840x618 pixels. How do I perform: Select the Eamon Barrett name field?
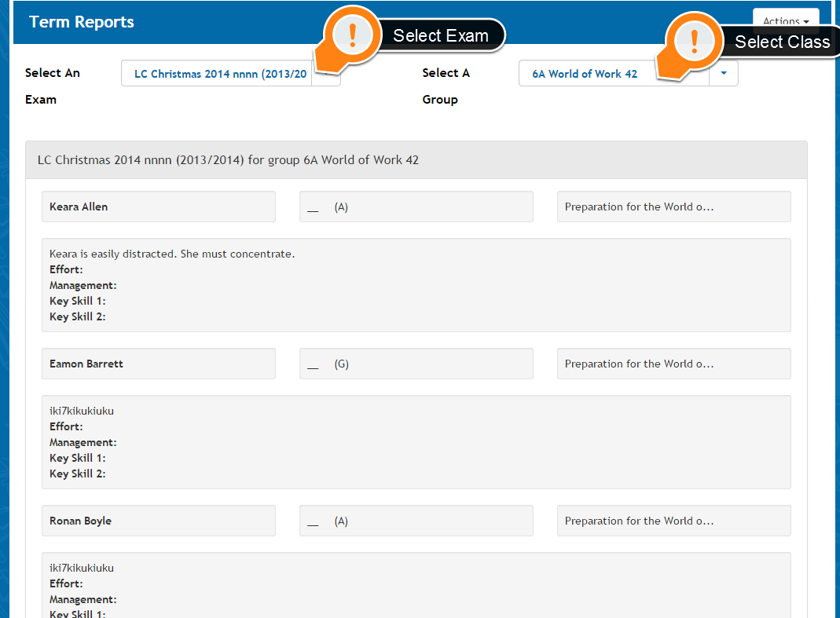(x=159, y=364)
